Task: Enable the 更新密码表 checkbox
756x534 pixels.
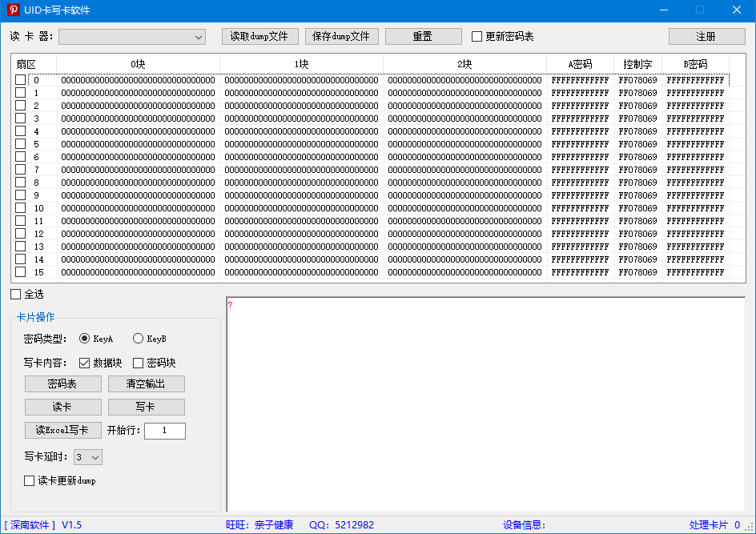Action: click(477, 37)
